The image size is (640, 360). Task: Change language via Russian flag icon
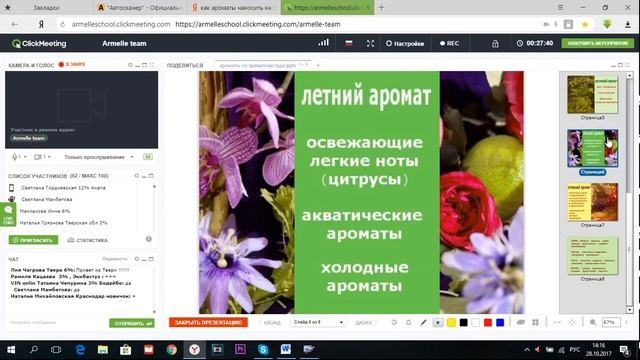coord(349,43)
